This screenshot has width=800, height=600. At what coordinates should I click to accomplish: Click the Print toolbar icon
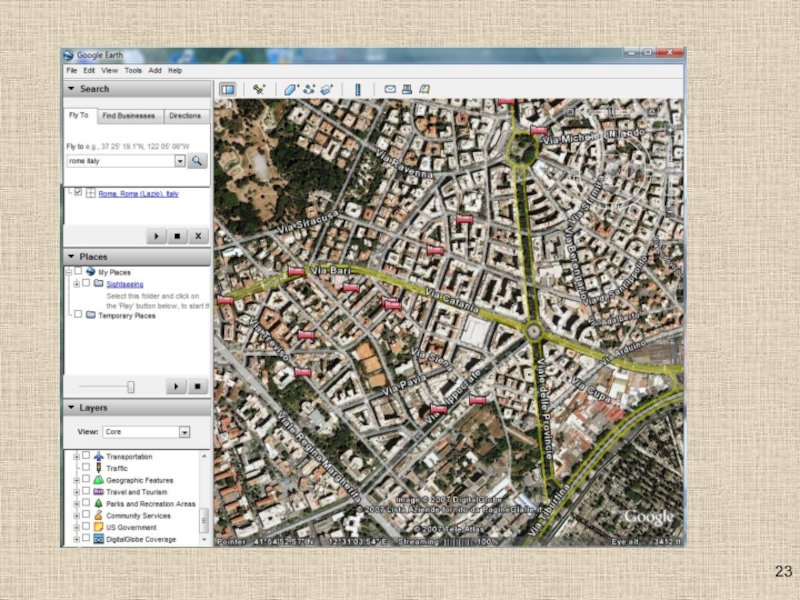(x=408, y=89)
